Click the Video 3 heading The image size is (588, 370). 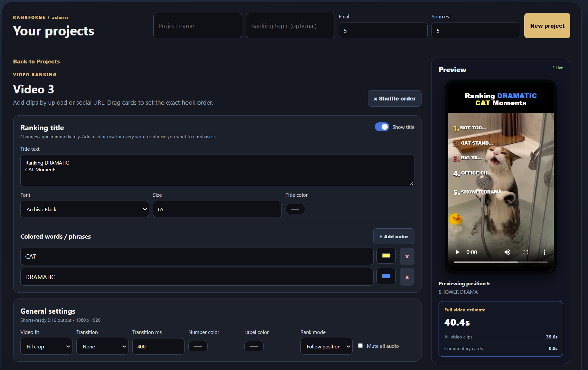point(33,89)
